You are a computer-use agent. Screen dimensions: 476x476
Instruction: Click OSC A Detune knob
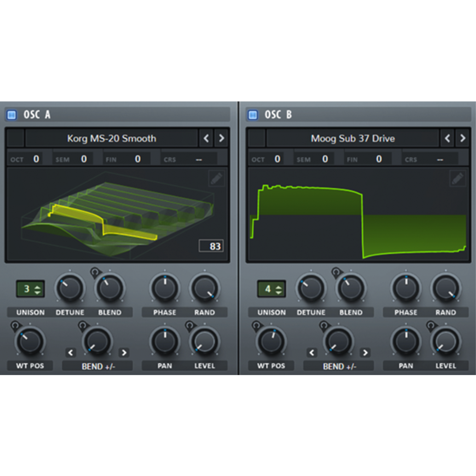pyautogui.click(x=70, y=288)
